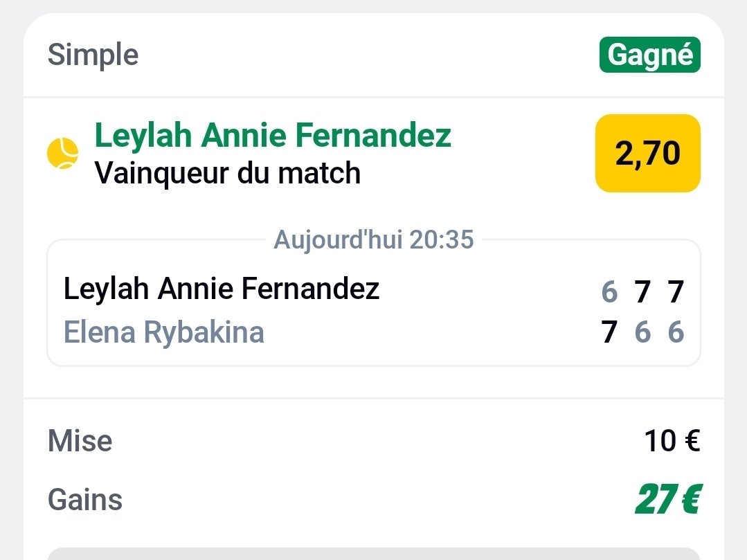
Task: Click the 10 € stake amount
Action: click(x=672, y=441)
